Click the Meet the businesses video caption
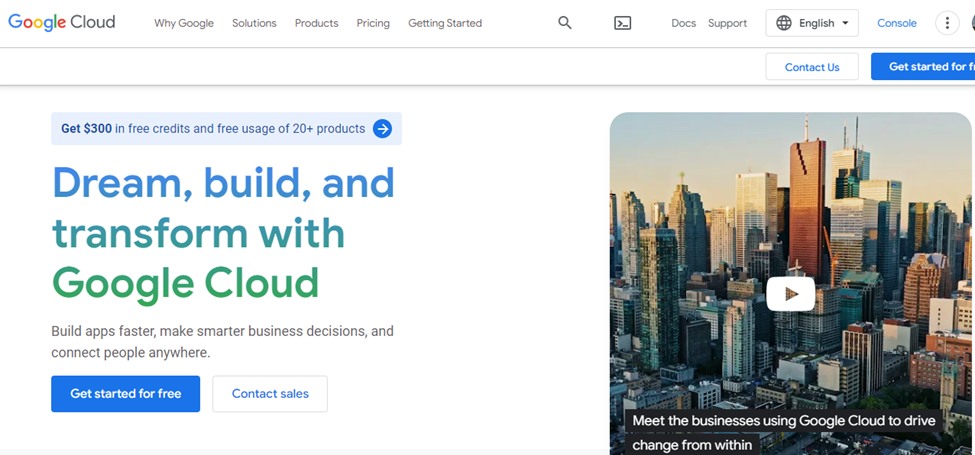975x455 pixels. click(x=784, y=433)
